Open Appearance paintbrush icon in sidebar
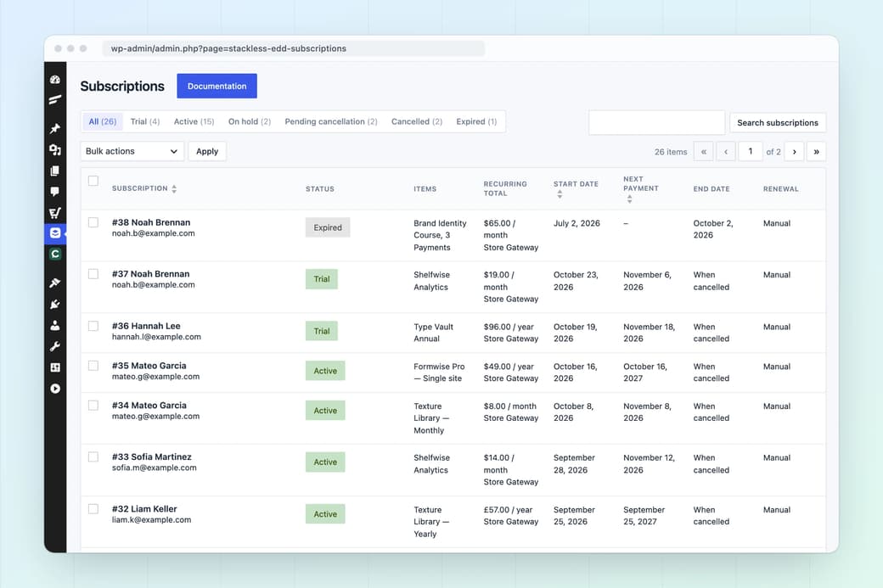883x588 pixels. pyautogui.click(x=55, y=283)
